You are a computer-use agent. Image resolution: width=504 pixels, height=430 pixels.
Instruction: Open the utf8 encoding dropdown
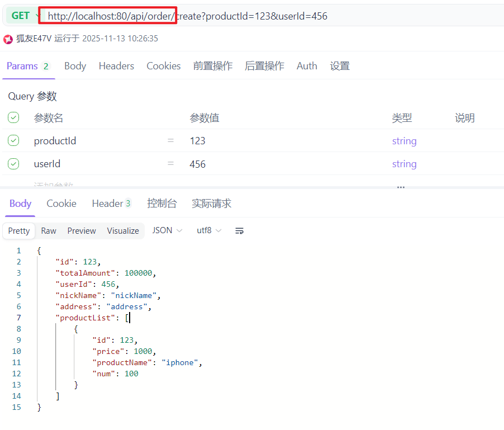(209, 230)
